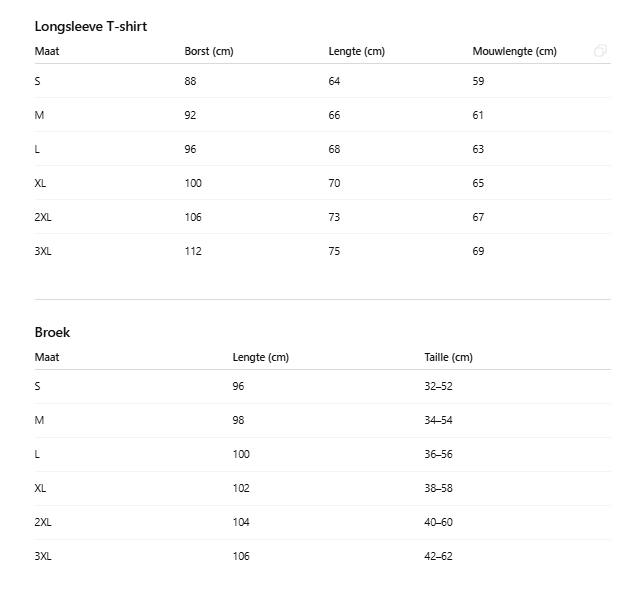Select the T-shirt size S row label
This screenshot has width=619, height=600.
pyautogui.click(x=38, y=82)
